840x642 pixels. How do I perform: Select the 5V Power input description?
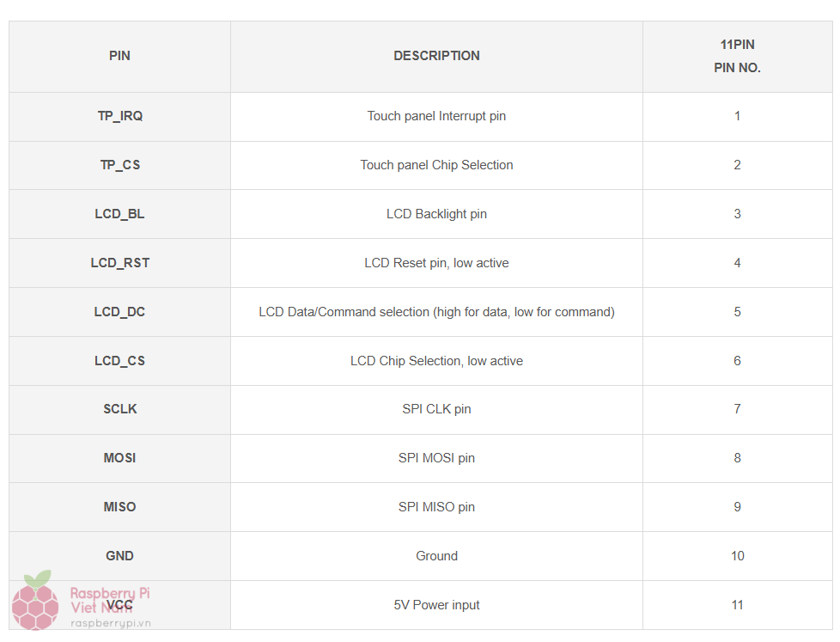436,605
